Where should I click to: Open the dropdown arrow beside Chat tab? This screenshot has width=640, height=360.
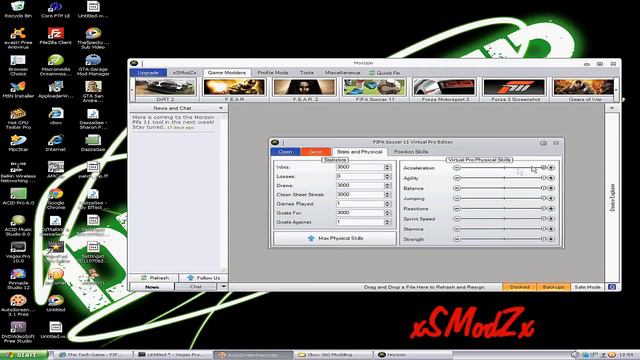223,287
